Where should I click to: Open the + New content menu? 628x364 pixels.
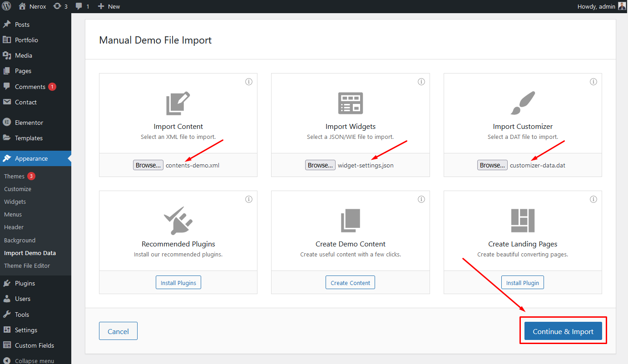109,6
